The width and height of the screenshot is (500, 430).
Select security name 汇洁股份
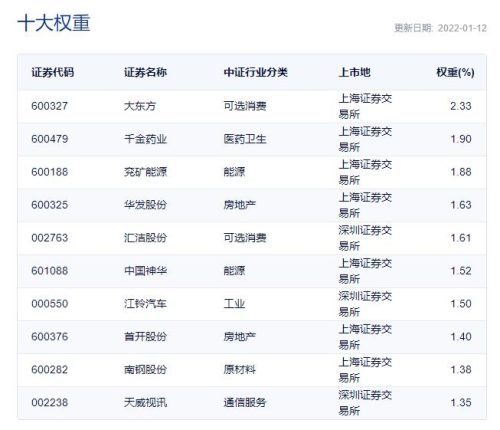[x=145, y=238]
